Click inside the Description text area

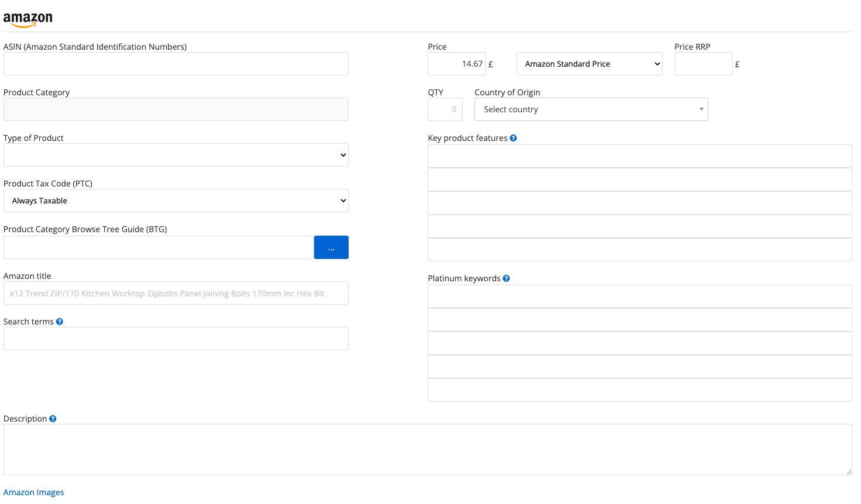click(428, 450)
